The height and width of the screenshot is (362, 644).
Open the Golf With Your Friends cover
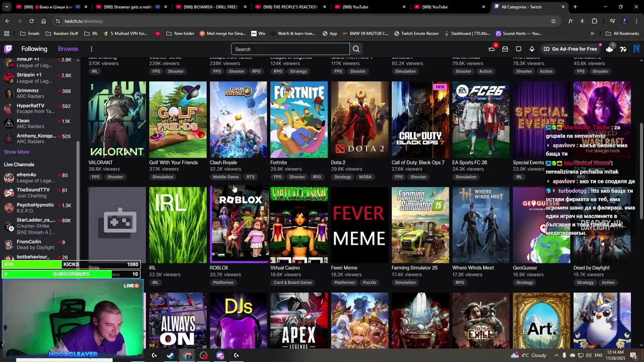[x=178, y=120]
